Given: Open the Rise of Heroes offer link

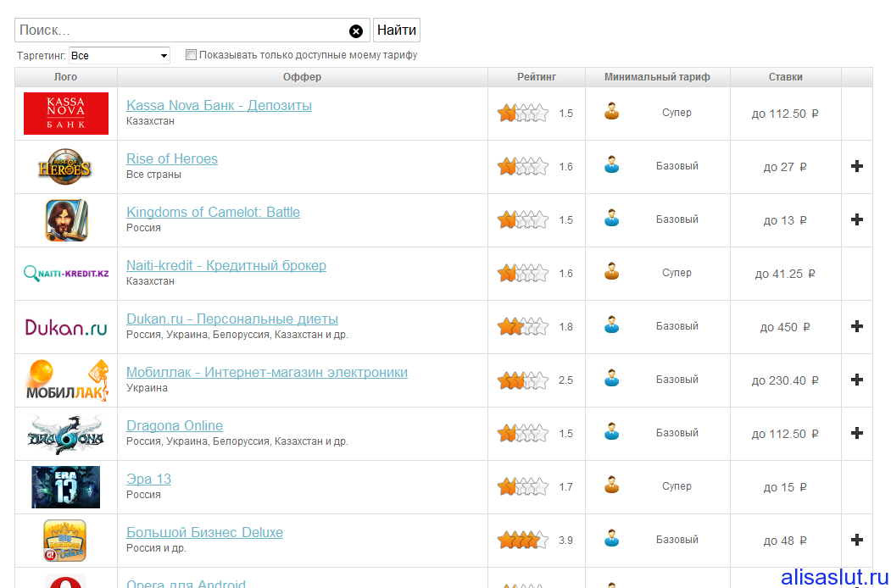Looking at the screenshot, I should [171, 158].
